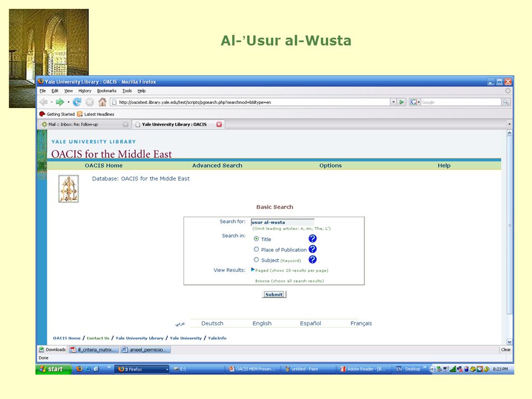Click the system tray network signal icon

(453, 369)
